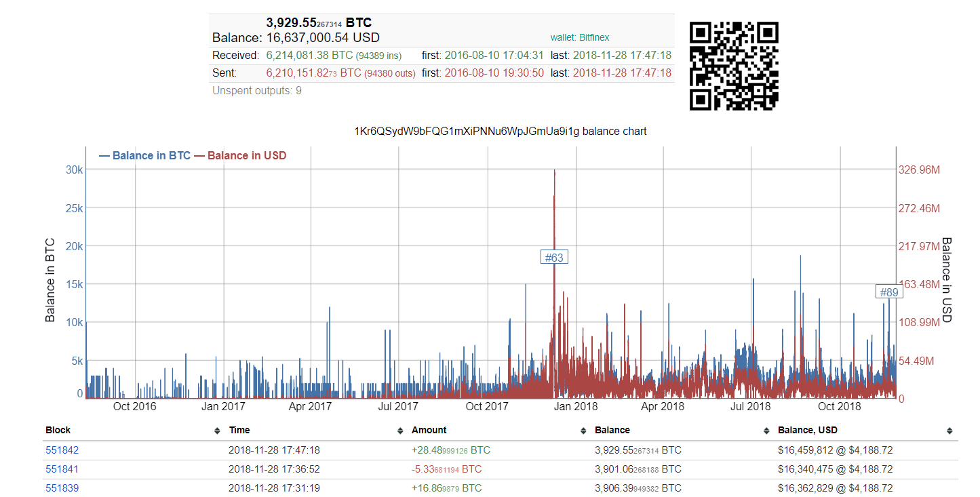This screenshot has height=497, width=980.
Task: Select the #63 chart annotation marker
Action: coord(554,258)
